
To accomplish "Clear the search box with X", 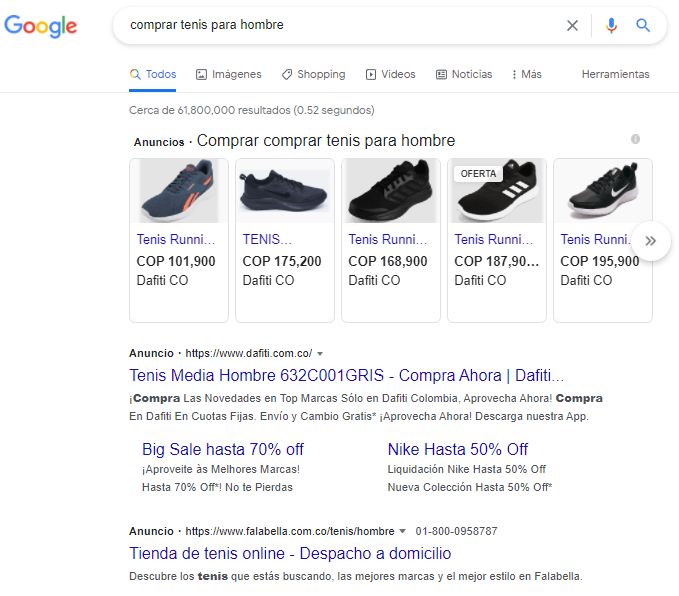I will pos(572,26).
